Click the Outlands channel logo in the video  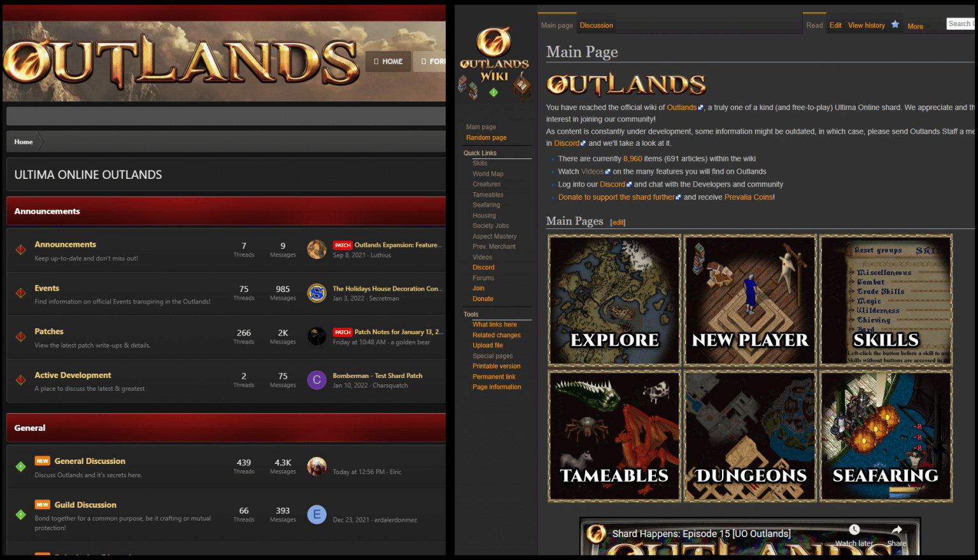[x=597, y=534]
